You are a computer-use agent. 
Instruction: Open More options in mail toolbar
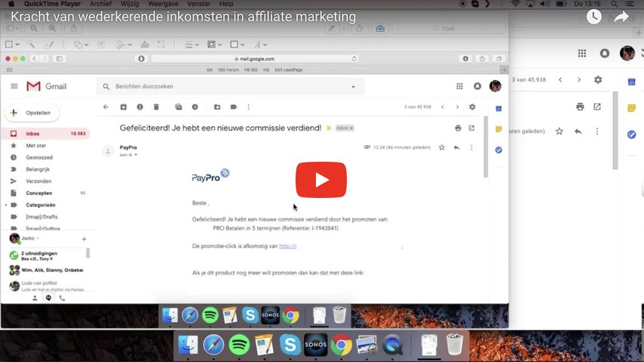pos(249,107)
